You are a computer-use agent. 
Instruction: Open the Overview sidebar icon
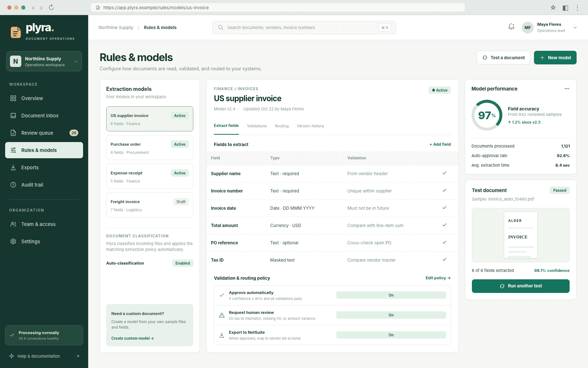coord(13,98)
